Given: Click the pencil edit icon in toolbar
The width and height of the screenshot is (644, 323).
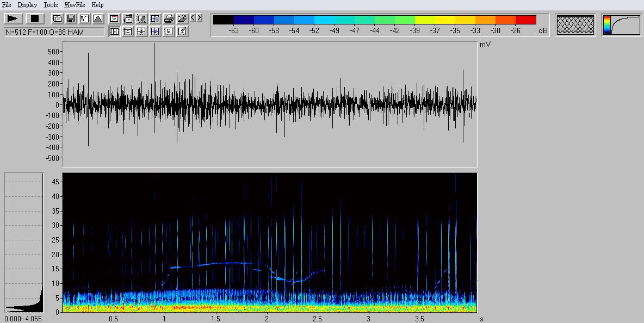Looking at the screenshot, I should point(182,32).
